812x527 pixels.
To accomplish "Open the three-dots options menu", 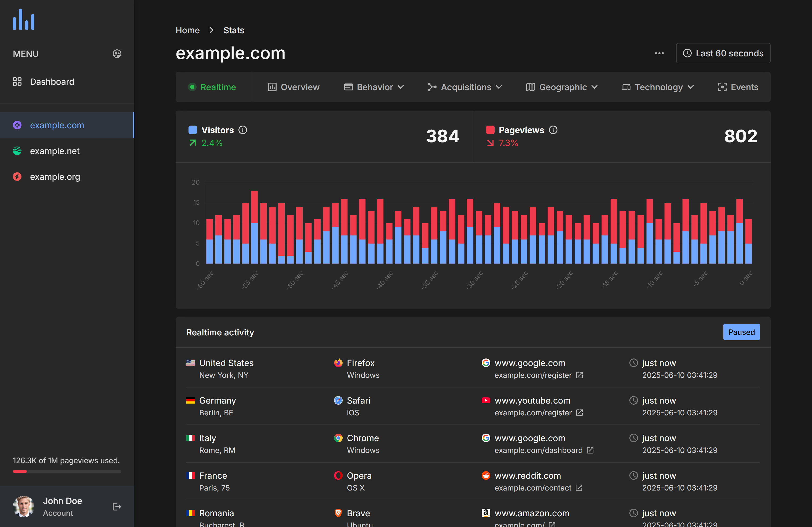I will (659, 53).
